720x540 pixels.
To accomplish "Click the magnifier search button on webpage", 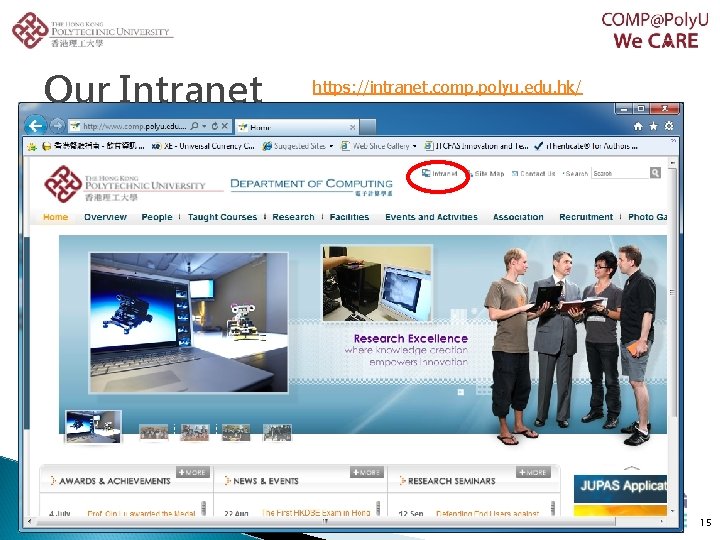I will tap(655, 173).
